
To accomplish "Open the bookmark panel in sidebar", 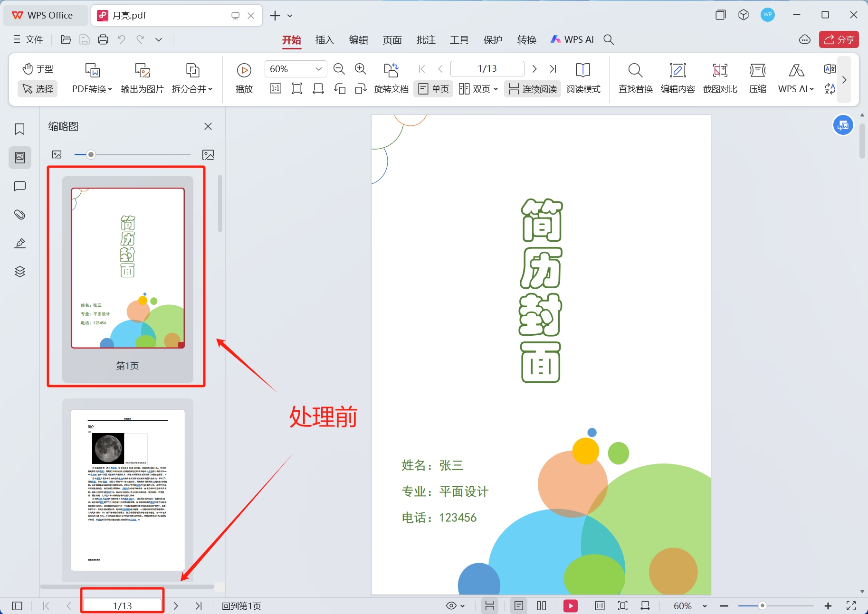I will pos(19,129).
